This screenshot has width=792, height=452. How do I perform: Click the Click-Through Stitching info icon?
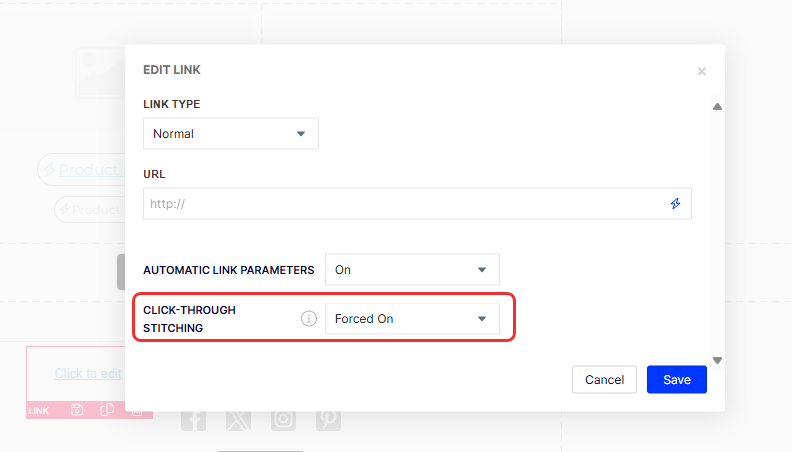(x=309, y=319)
